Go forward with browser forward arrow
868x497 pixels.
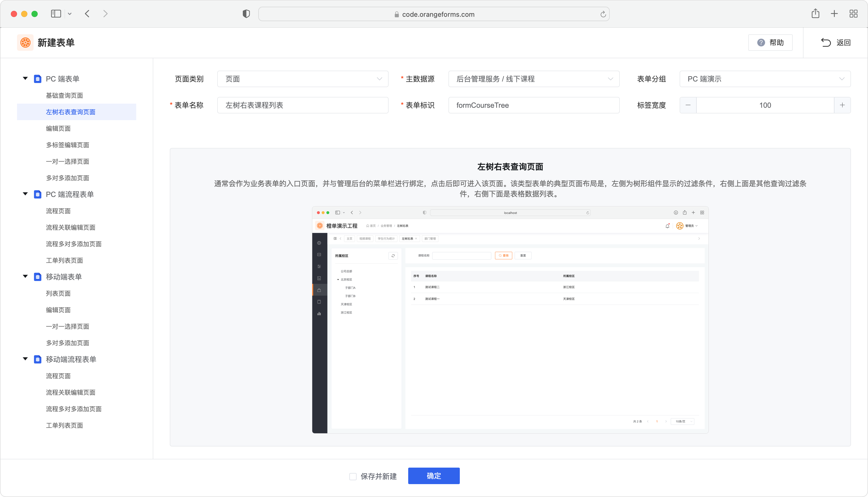tap(105, 14)
